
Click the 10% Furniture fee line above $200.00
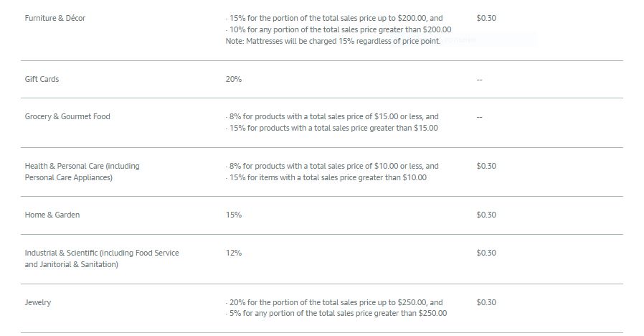(x=338, y=29)
